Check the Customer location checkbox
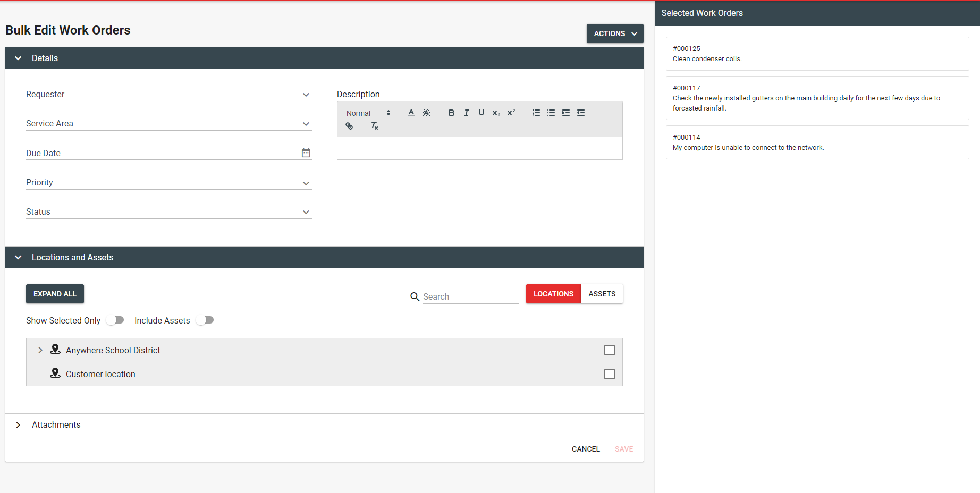This screenshot has width=980, height=493. tap(609, 374)
